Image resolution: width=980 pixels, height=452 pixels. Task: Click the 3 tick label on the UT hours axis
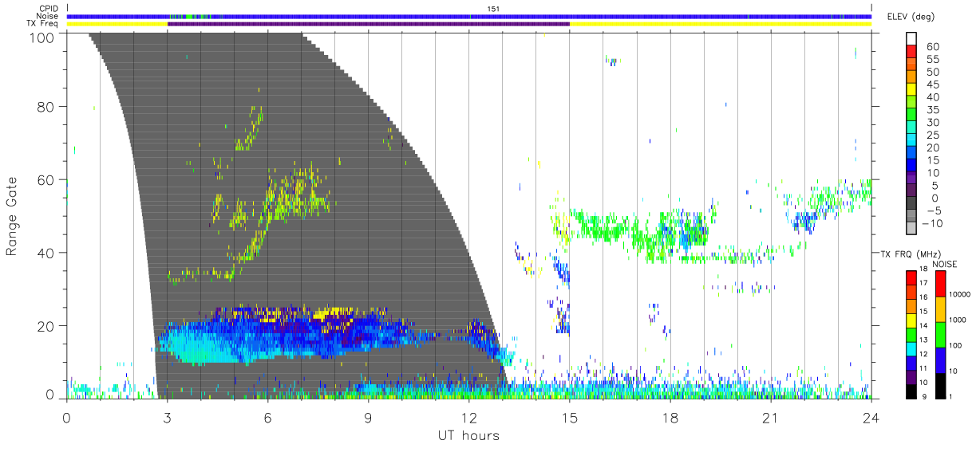tap(168, 418)
